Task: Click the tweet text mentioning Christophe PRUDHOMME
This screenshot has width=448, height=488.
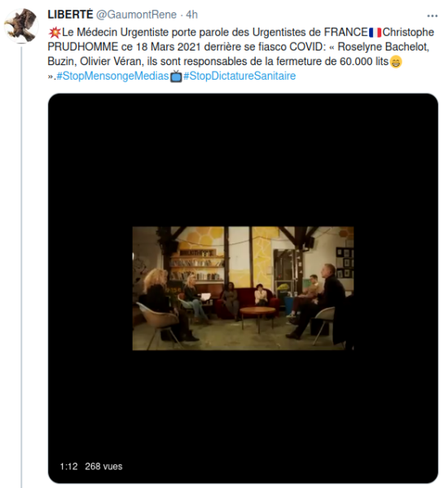Action: 241,54
